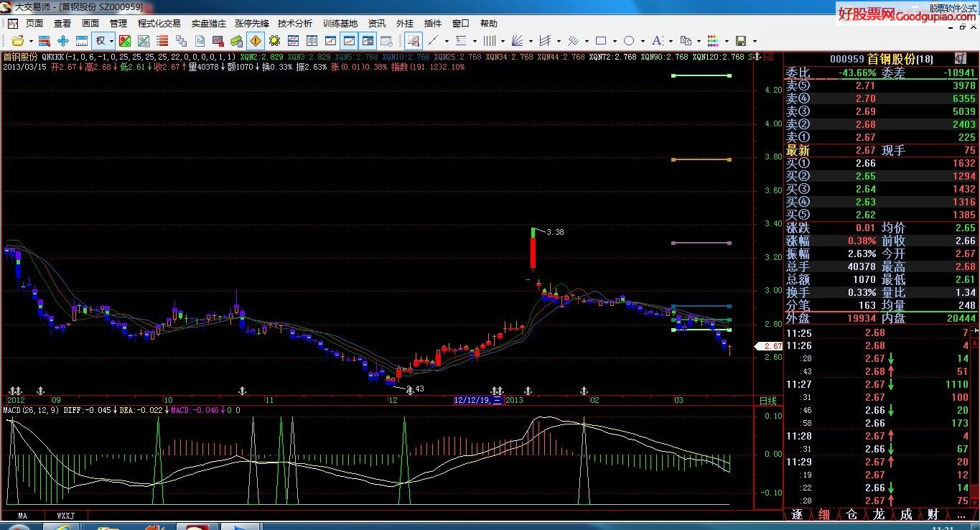Screen dimensions: 980x530
Task: Switch to the 龙 tab
Action: (x=879, y=515)
